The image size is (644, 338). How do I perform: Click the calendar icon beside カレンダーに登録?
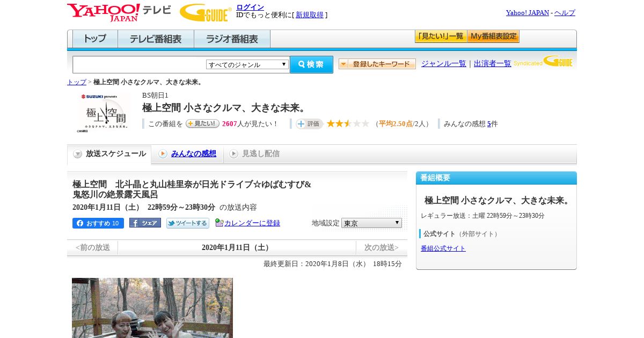pyautogui.click(x=219, y=223)
